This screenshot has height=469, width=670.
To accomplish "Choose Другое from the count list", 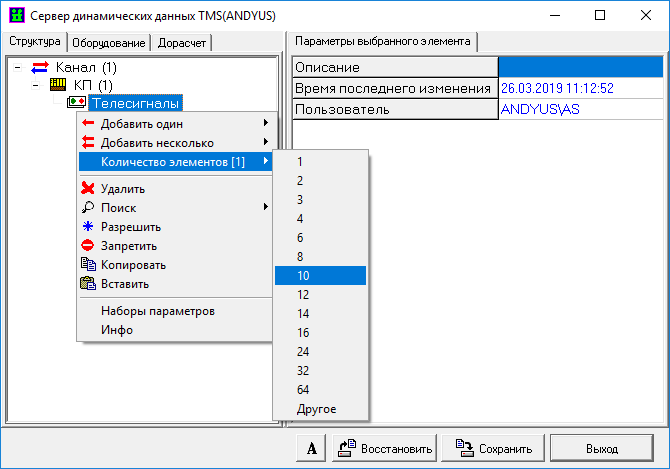I will 316,409.
